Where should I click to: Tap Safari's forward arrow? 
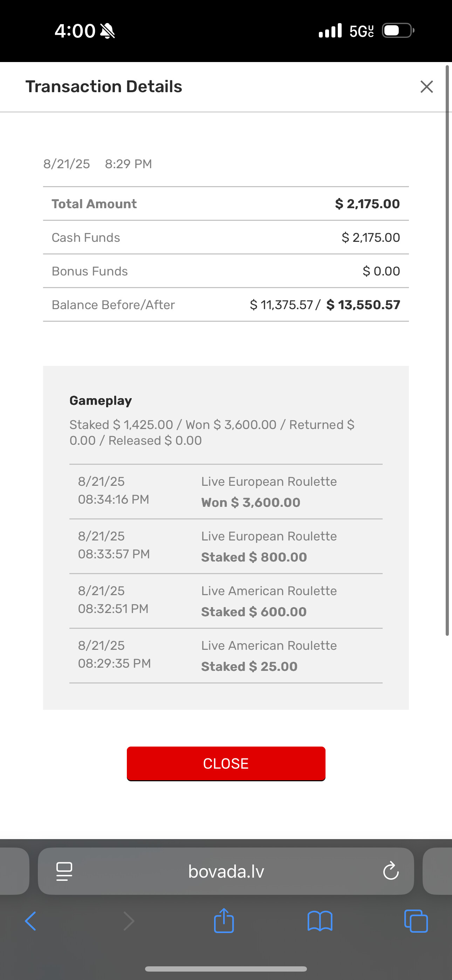coord(129,921)
